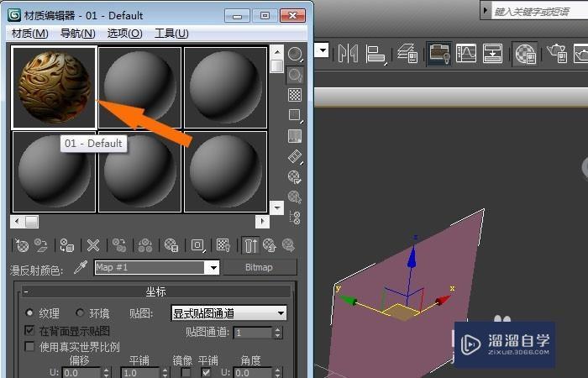Screen dimensions: 588x378
Task: Open the 工具(U) menu
Action: tap(171, 34)
